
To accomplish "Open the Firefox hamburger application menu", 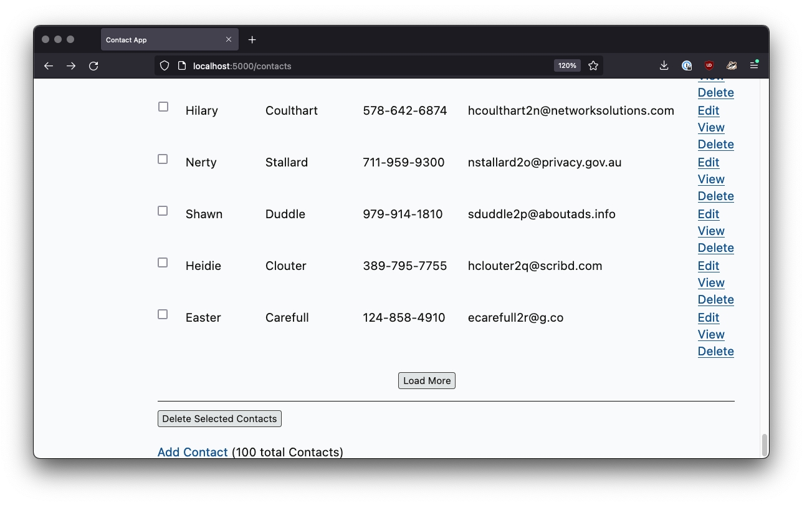I will tap(754, 65).
